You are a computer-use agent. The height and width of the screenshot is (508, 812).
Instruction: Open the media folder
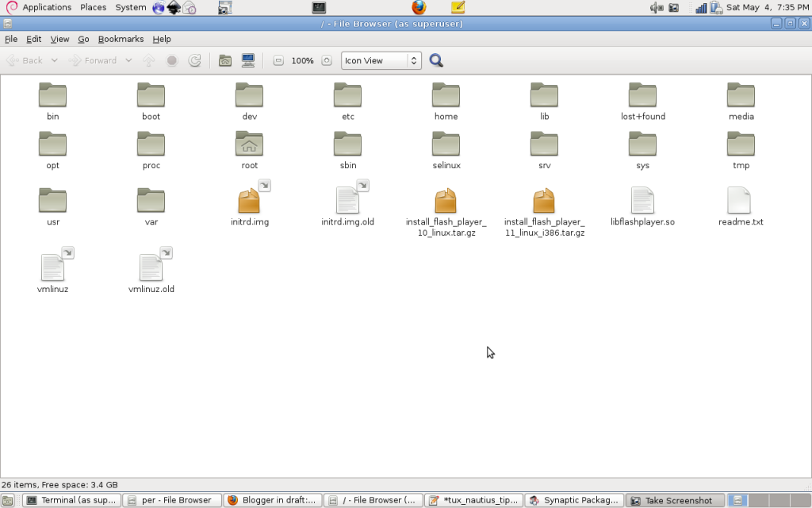click(x=741, y=96)
